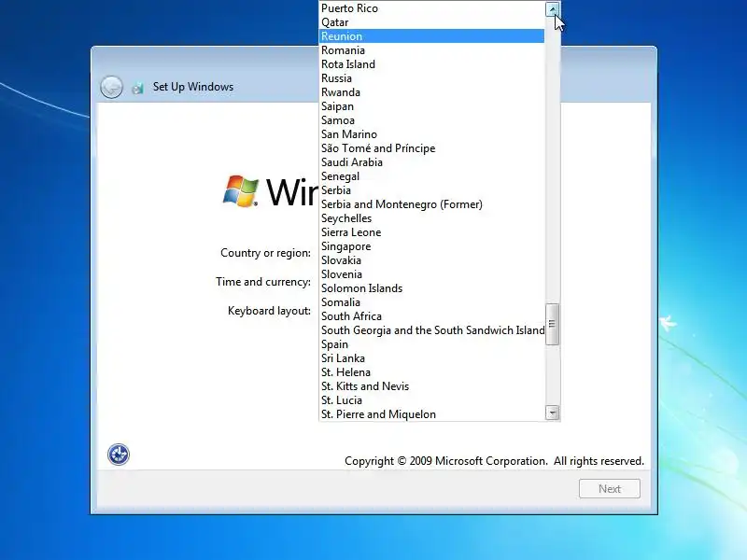
Task: Choose São Tomé and Príncipe
Action: coord(431,148)
